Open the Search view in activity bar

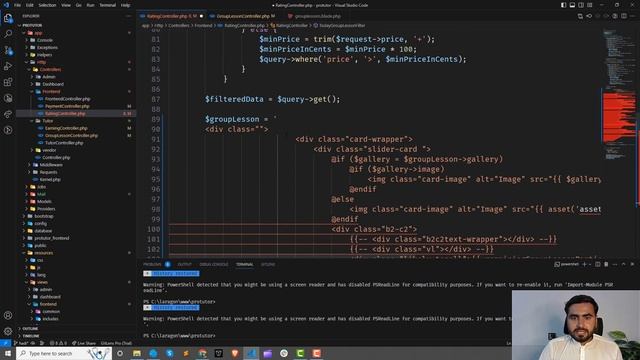tap(8, 34)
